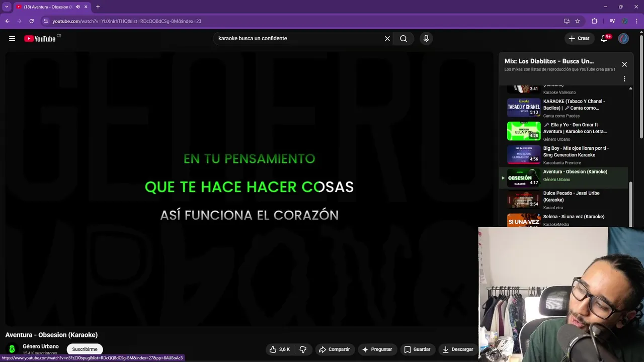Select the Aventura - Obsesion tab
This screenshot has width=644, height=362.
pyautogui.click(x=48, y=7)
